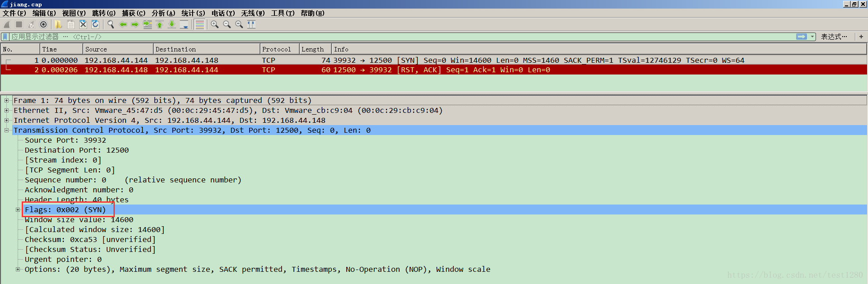
Task: Click the 表达式 expression button
Action: pos(834,37)
